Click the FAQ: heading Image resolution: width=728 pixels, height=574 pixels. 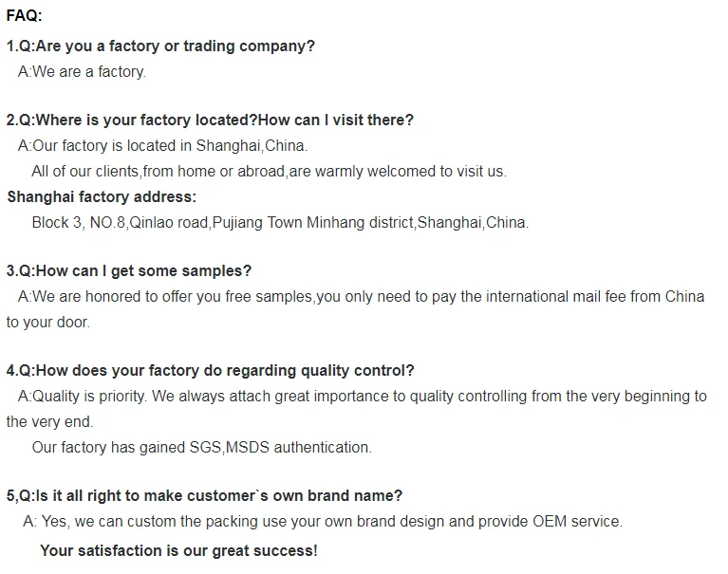(24, 16)
